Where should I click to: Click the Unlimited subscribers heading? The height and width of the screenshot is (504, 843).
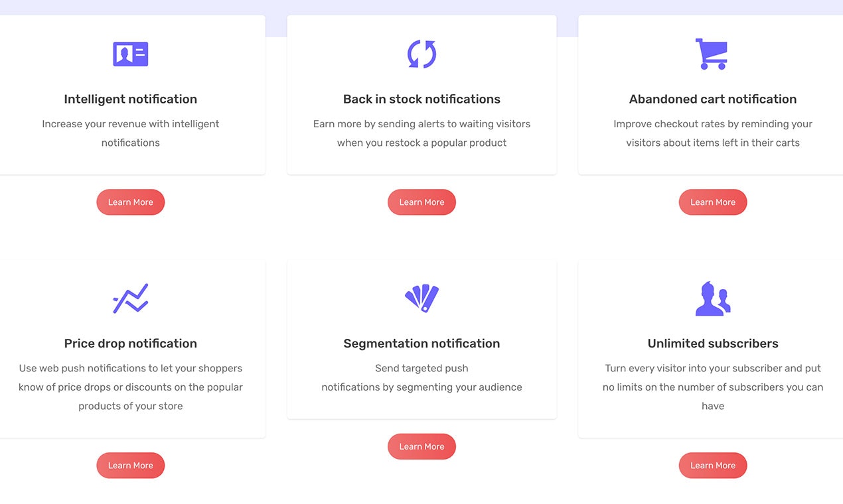(x=712, y=344)
